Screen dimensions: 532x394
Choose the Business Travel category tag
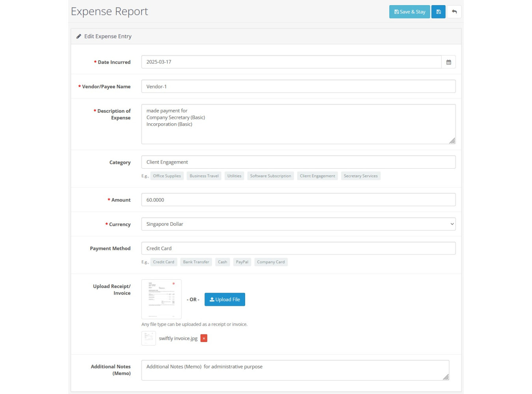204,176
